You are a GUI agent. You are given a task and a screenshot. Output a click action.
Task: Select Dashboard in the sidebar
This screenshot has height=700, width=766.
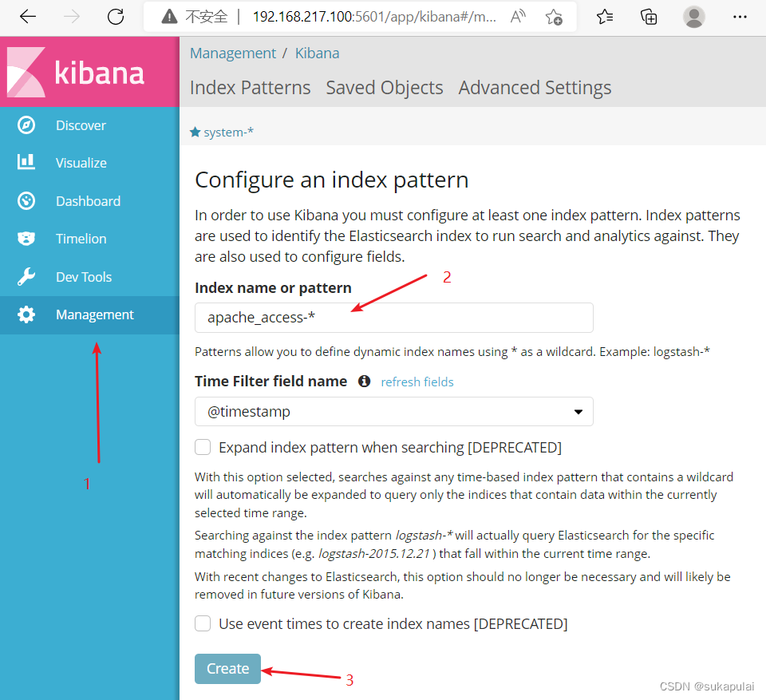pos(89,201)
